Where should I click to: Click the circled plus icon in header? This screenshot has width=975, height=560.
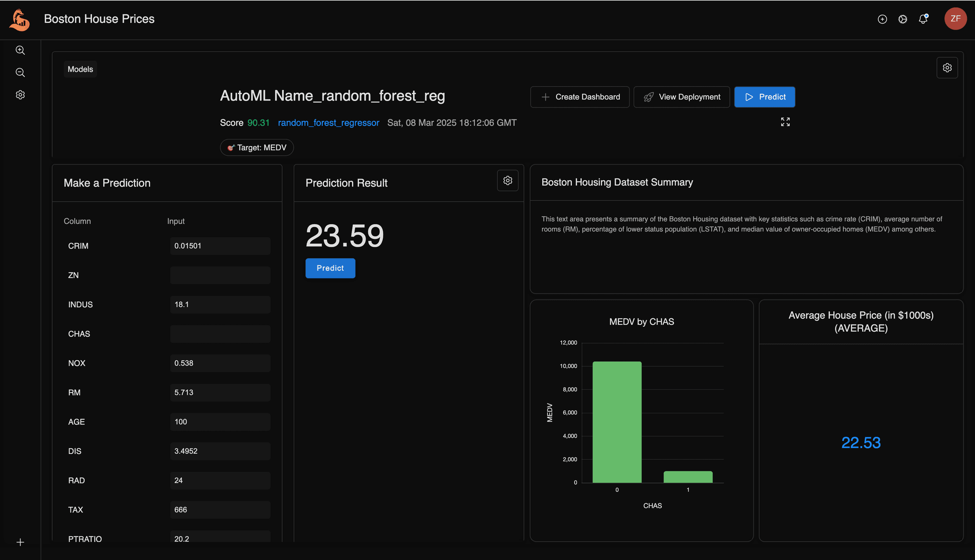coord(882,19)
